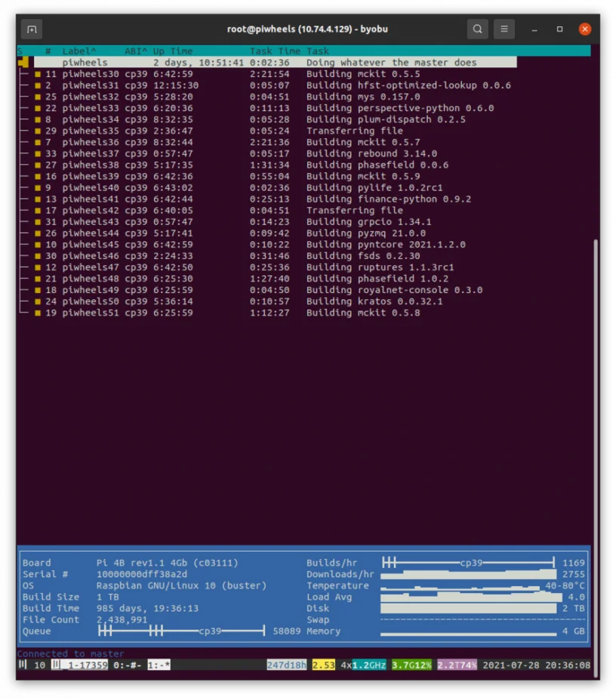
Task: Click the Queue cp39 graph bar
Action: click(181, 632)
